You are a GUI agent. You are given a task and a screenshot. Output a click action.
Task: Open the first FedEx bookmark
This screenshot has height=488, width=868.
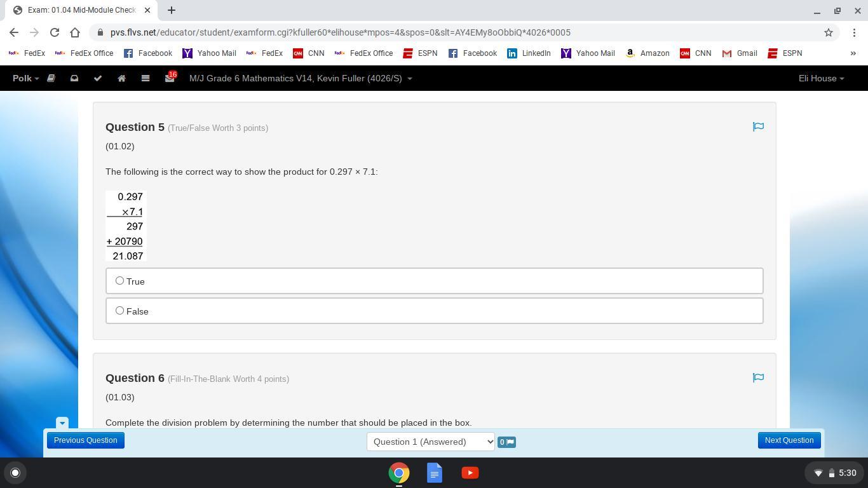click(26, 53)
